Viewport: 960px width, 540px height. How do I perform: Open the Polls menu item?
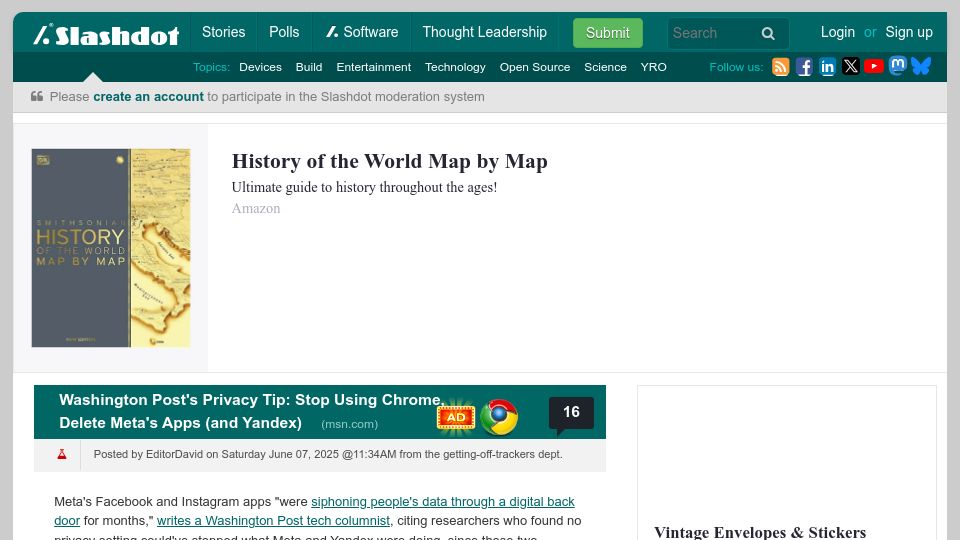[x=284, y=32]
